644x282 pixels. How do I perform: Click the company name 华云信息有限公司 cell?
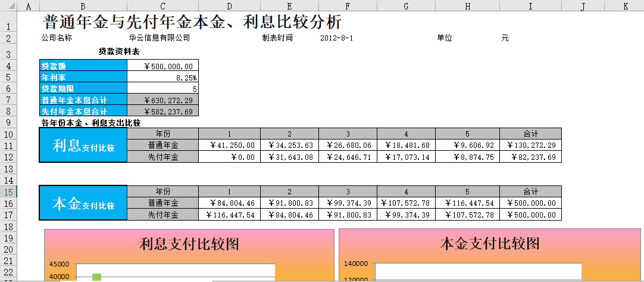[159, 38]
